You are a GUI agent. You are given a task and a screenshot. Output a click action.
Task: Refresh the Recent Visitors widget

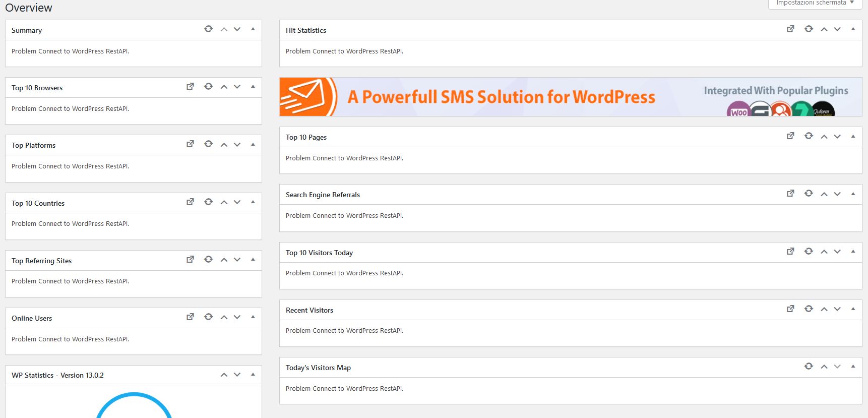(809, 309)
